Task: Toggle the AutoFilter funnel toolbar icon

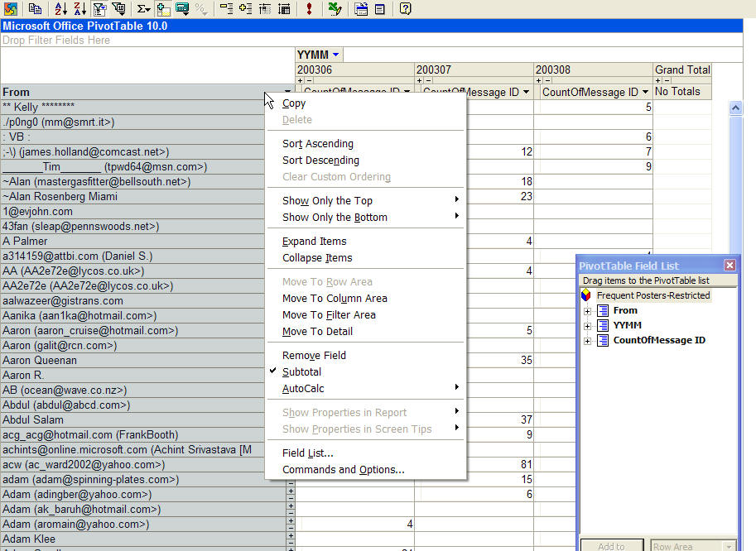Action: point(99,9)
